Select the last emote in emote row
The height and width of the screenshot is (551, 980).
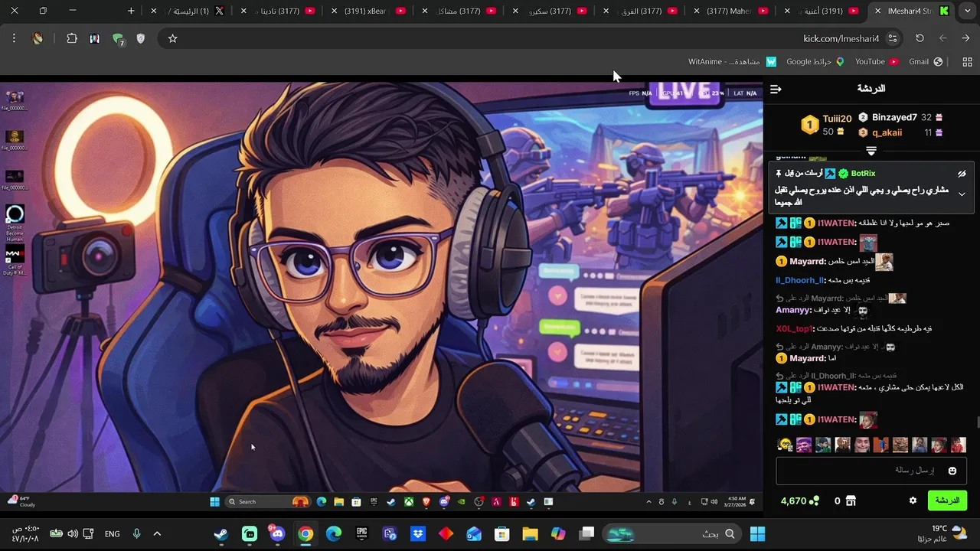958,445
